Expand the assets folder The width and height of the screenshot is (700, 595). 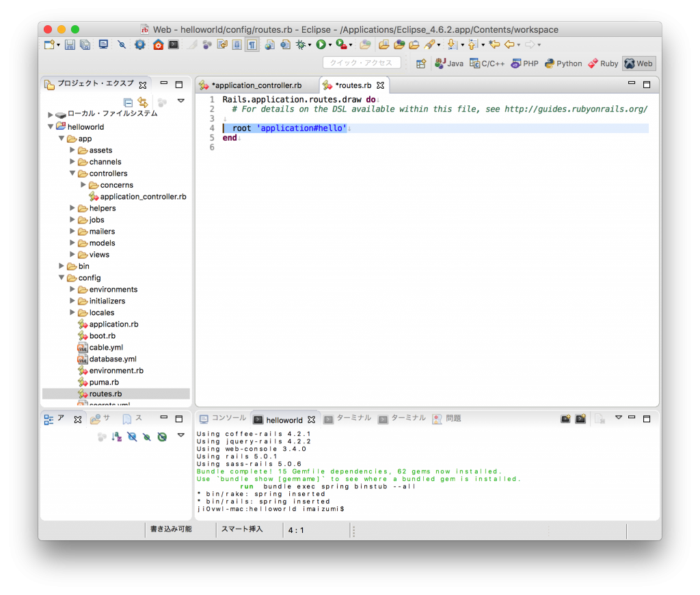(72, 150)
